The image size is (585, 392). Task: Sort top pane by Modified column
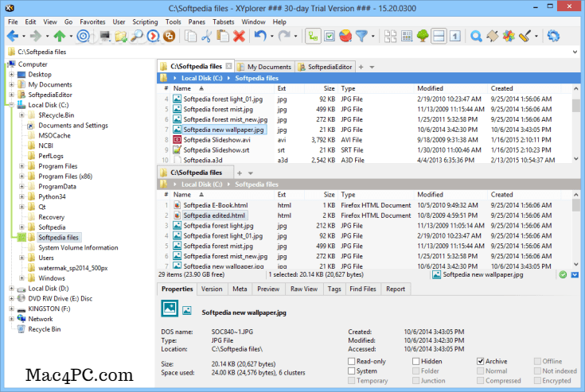tap(450, 88)
